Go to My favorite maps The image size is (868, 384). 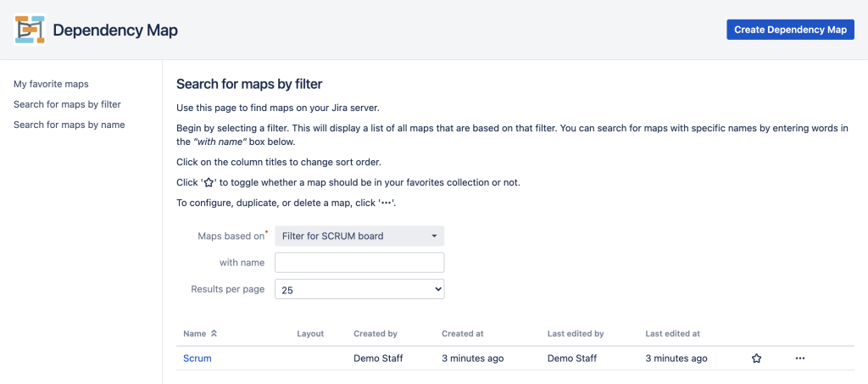point(51,84)
